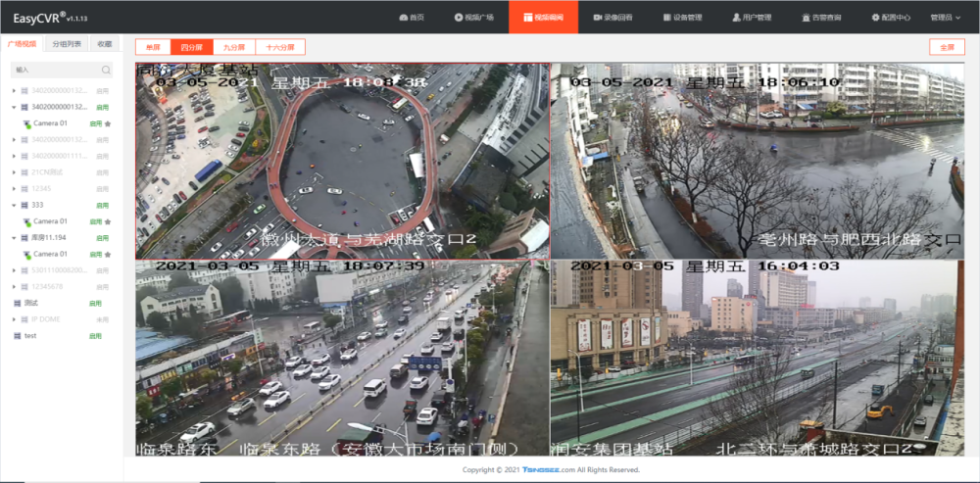Click 启用 status on test row
Screen dimensions: 980x483
click(96, 335)
